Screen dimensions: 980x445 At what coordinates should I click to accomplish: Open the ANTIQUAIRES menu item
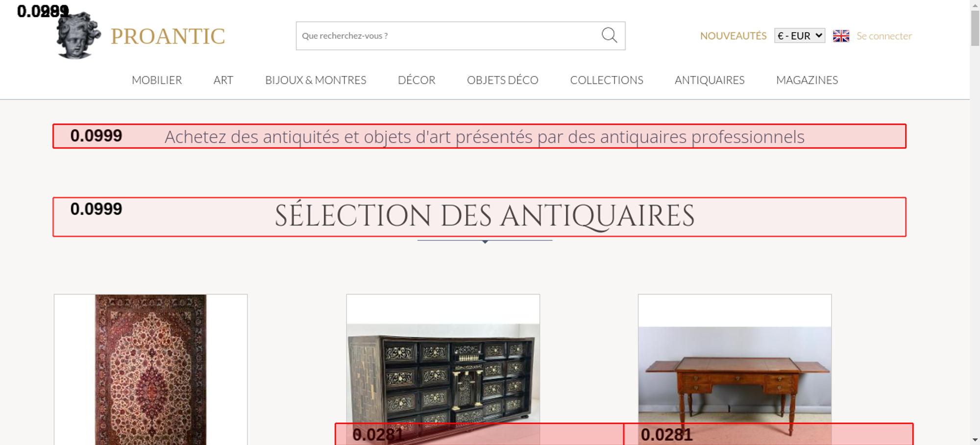coord(710,80)
